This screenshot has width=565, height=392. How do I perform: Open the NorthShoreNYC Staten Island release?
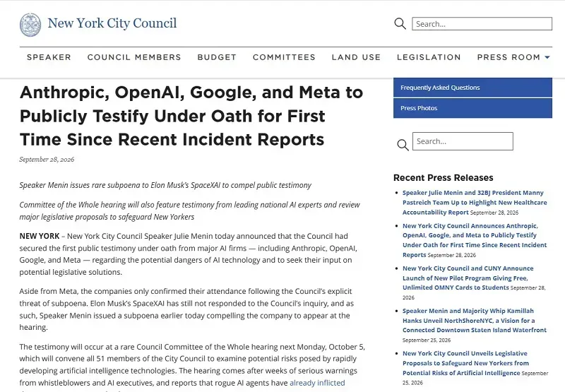(475, 320)
